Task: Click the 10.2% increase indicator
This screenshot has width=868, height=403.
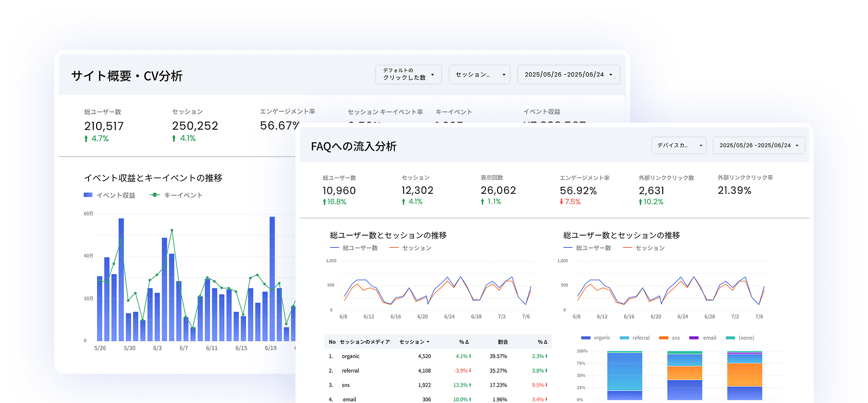Action: tap(651, 201)
